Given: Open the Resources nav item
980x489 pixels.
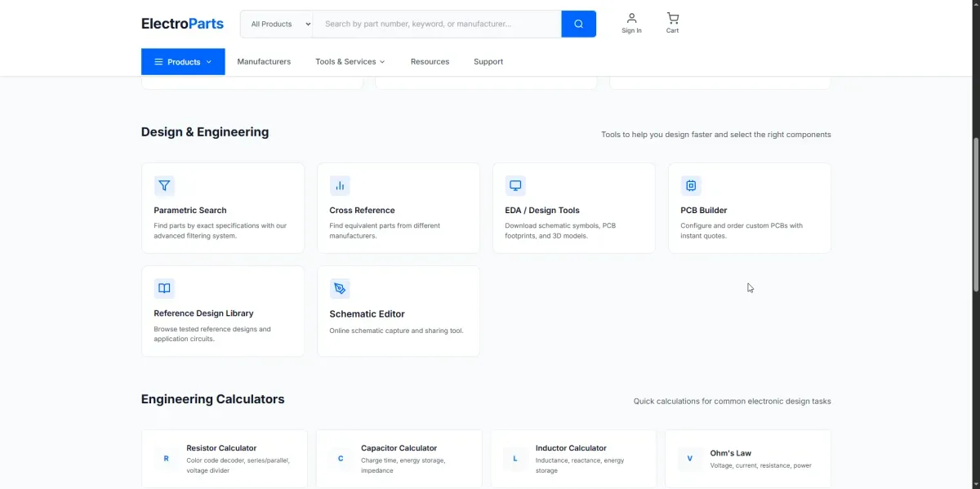Looking at the screenshot, I should [x=430, y=61].
